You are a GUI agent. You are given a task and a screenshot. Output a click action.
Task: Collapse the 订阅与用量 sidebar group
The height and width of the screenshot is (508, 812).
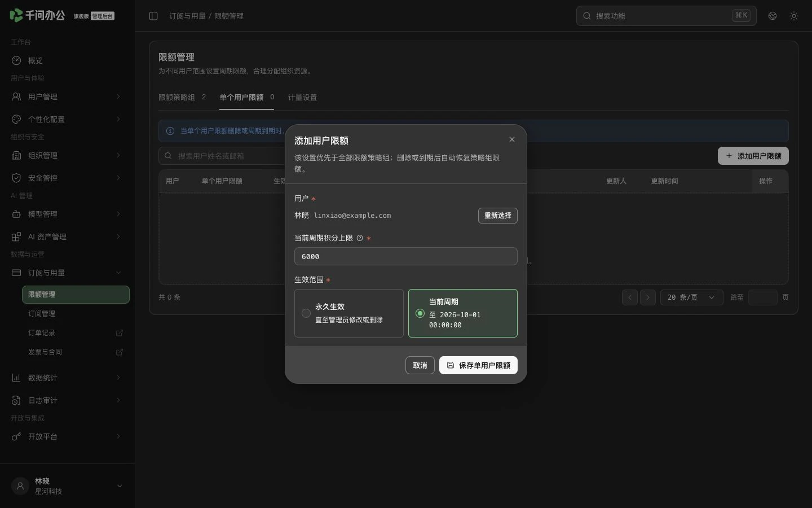(67, 273)
